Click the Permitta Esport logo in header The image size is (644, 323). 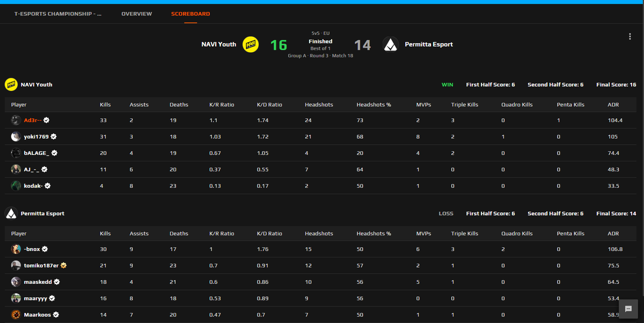point(391,45)
